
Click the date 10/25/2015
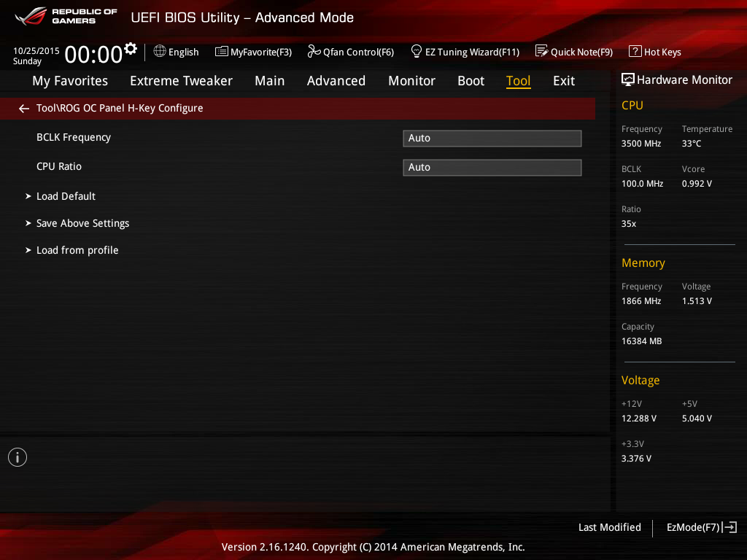36,50
